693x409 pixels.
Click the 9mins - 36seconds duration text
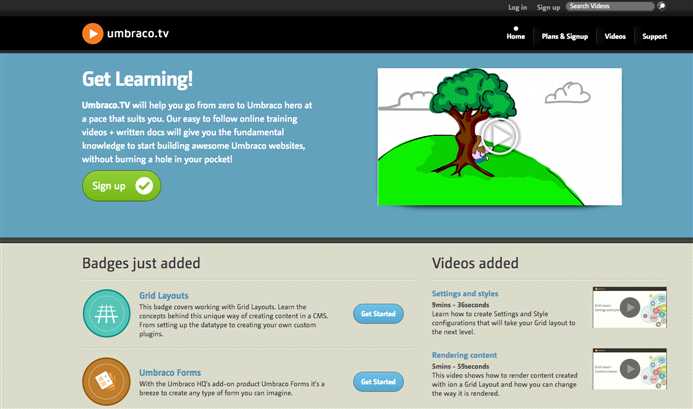[x=461, y=305]
